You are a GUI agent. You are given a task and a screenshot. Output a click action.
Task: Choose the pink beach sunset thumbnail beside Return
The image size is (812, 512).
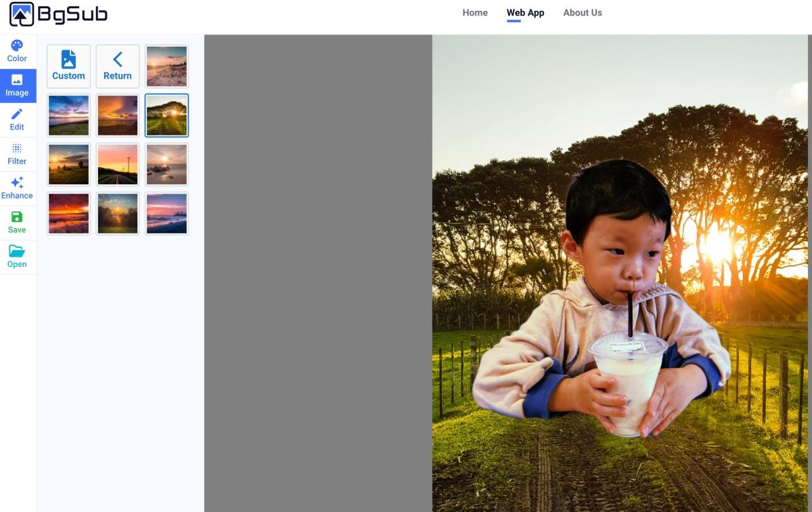pos(166,66)
